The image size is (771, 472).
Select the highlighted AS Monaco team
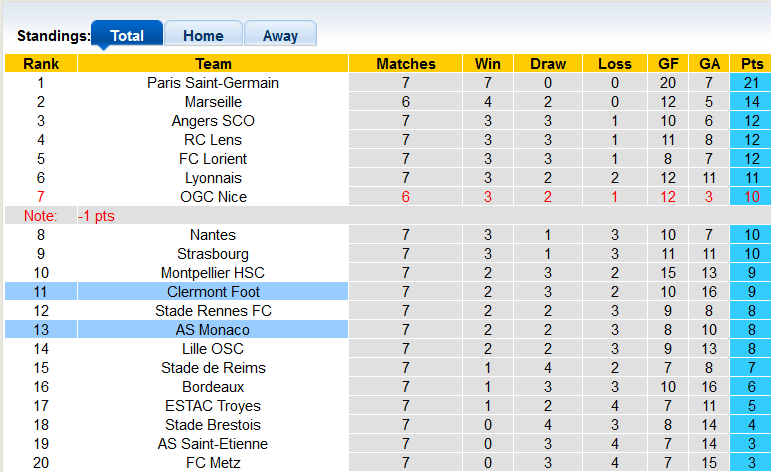(213, 330)
